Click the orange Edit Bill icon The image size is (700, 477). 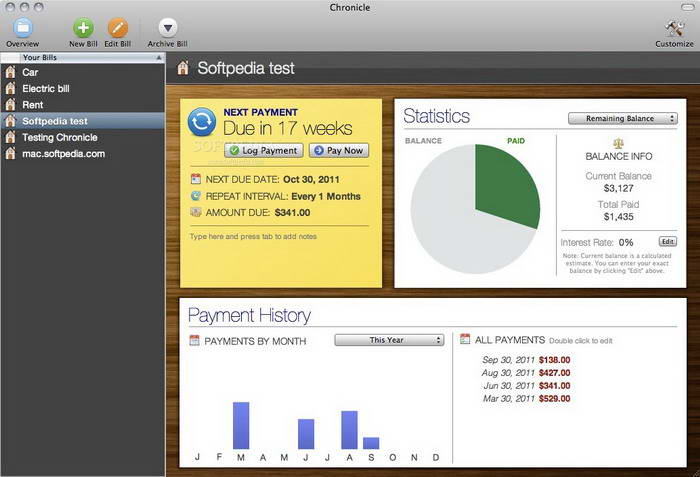pos(118,28)
